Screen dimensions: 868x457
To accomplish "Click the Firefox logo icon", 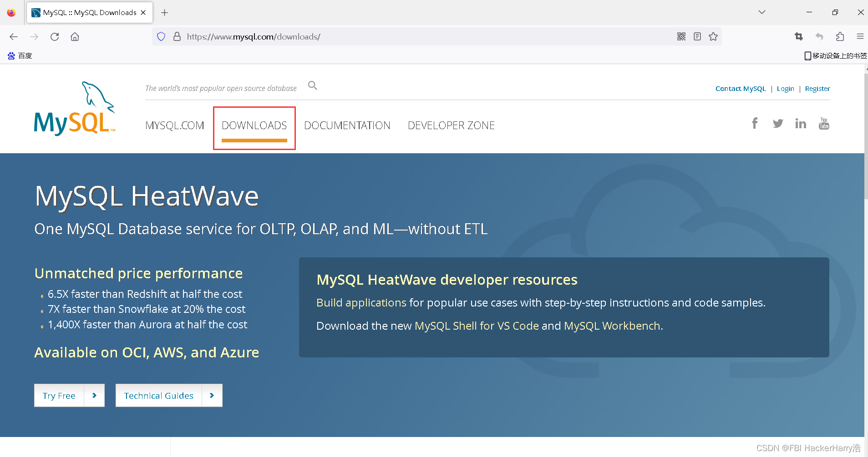I will click(11, 13).
